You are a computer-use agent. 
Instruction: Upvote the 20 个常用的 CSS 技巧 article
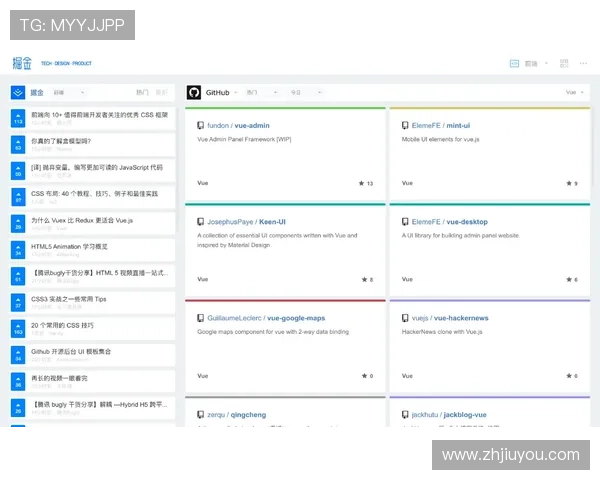point(18,329)
